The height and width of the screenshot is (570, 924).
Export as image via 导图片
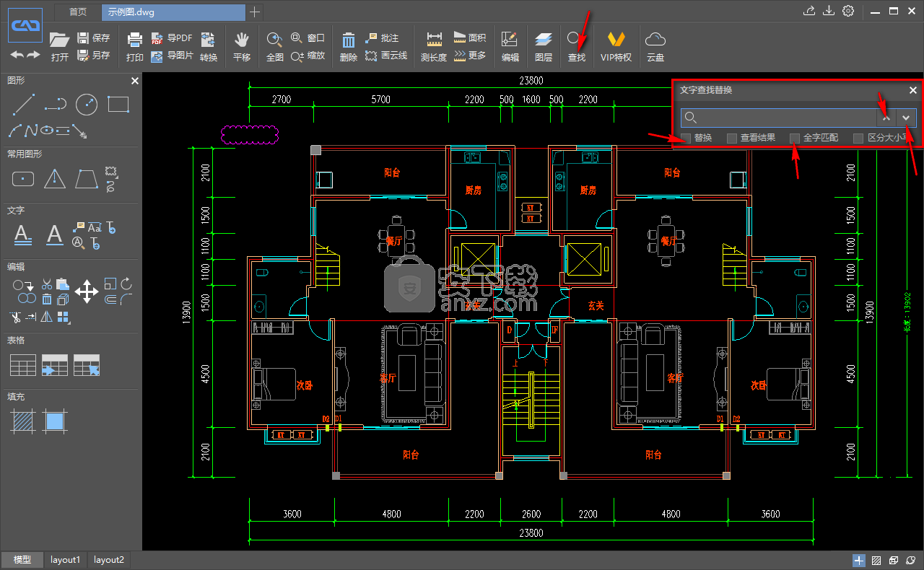click(172, 55)
